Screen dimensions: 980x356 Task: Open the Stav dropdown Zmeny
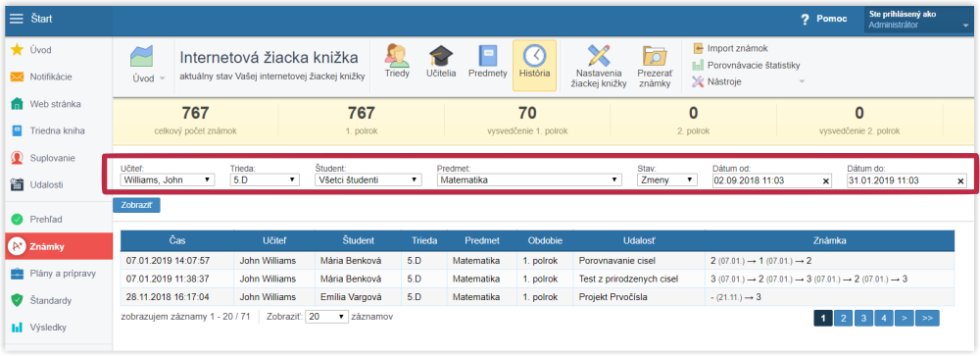pyautogui.click(x=666, y=180)
